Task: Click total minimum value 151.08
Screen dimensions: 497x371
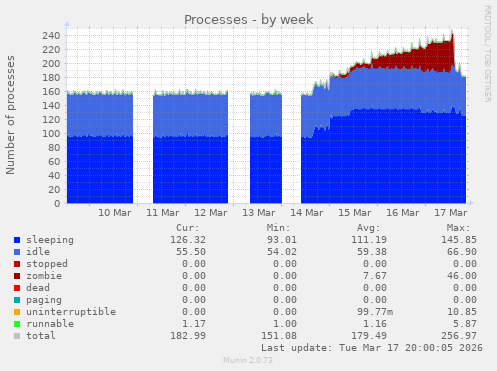Action: click(x=279, y=336)
